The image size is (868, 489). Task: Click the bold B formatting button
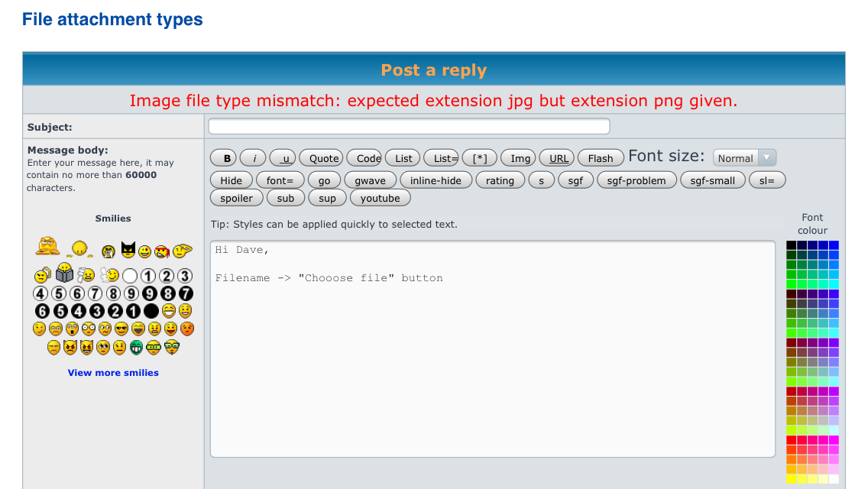227,158
